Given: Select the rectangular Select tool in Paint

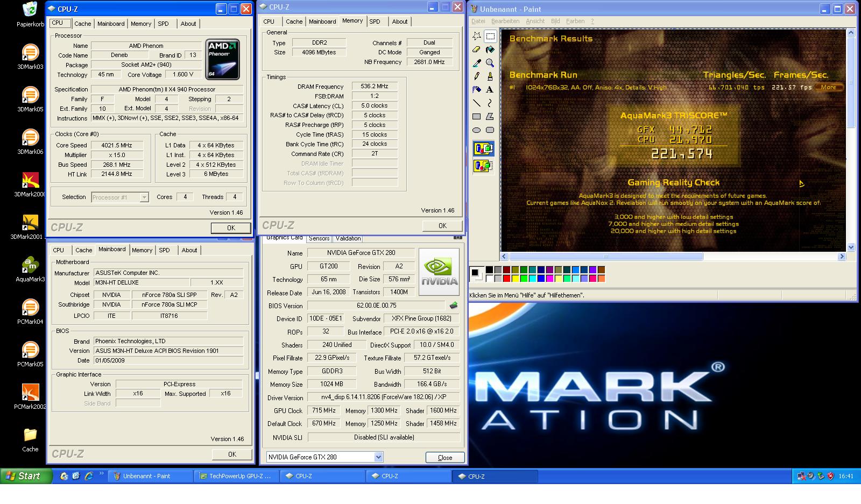Looking at the screenshot, I should (x=490, y=36).
